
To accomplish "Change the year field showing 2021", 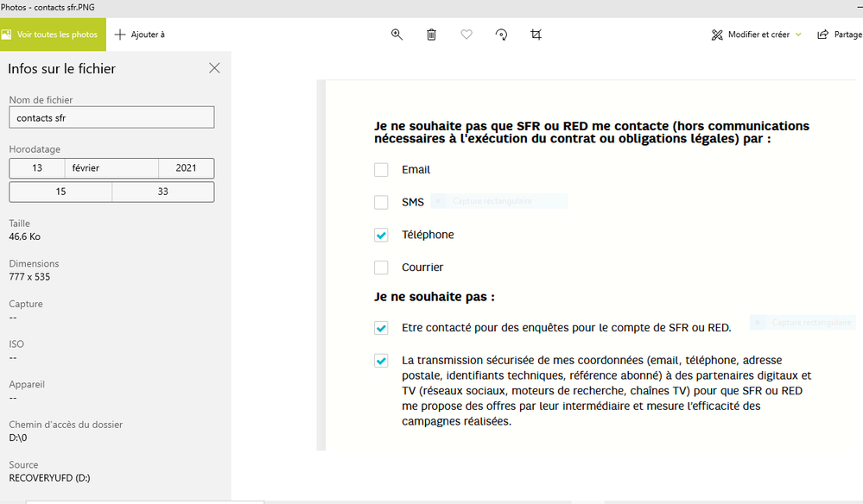I will click(186, 168).
